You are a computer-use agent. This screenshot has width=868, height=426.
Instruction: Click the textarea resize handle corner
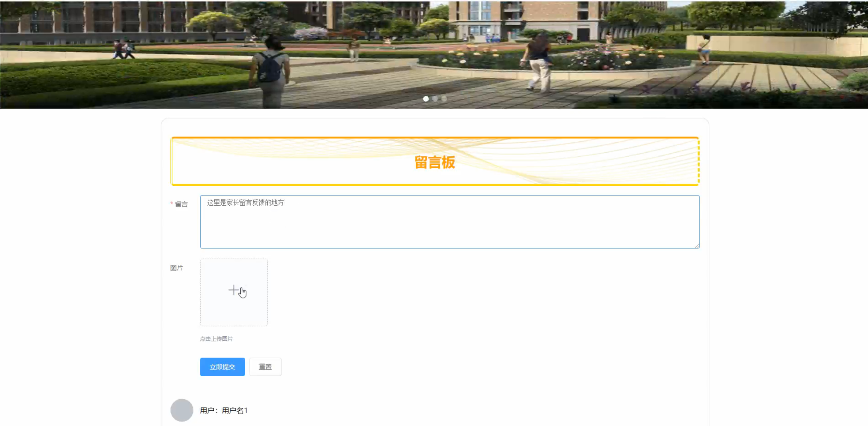[696, 245]
